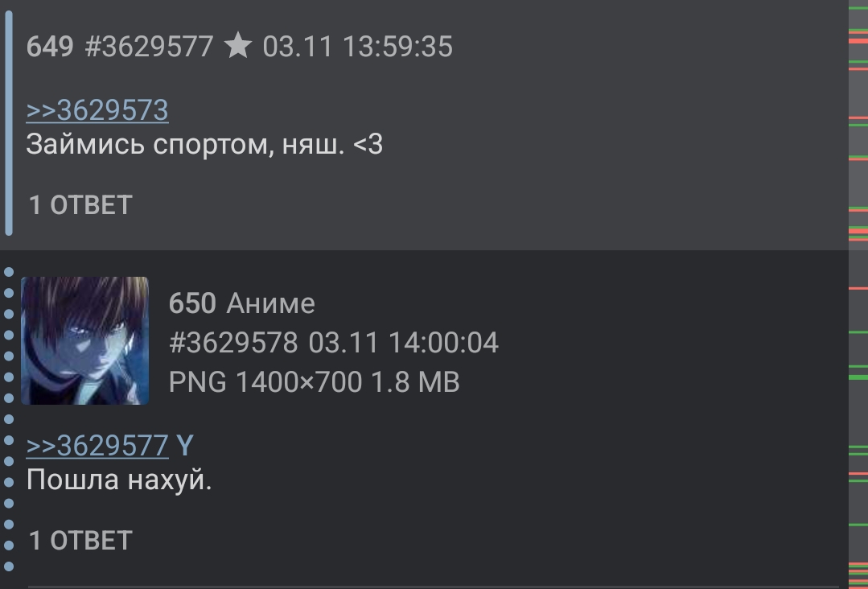Click the timestamp 03.11 14:00:04
The height and width of the screenshot is (589, 868).
tap(404, 342)
